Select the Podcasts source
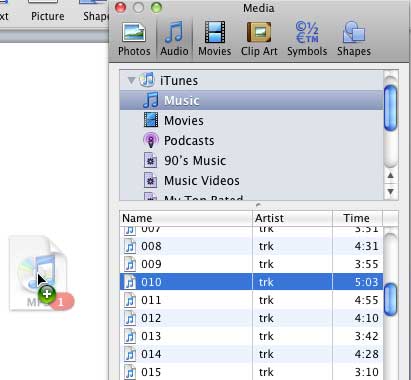This screenshot has height=380, width=411. (x=251, y=140)
